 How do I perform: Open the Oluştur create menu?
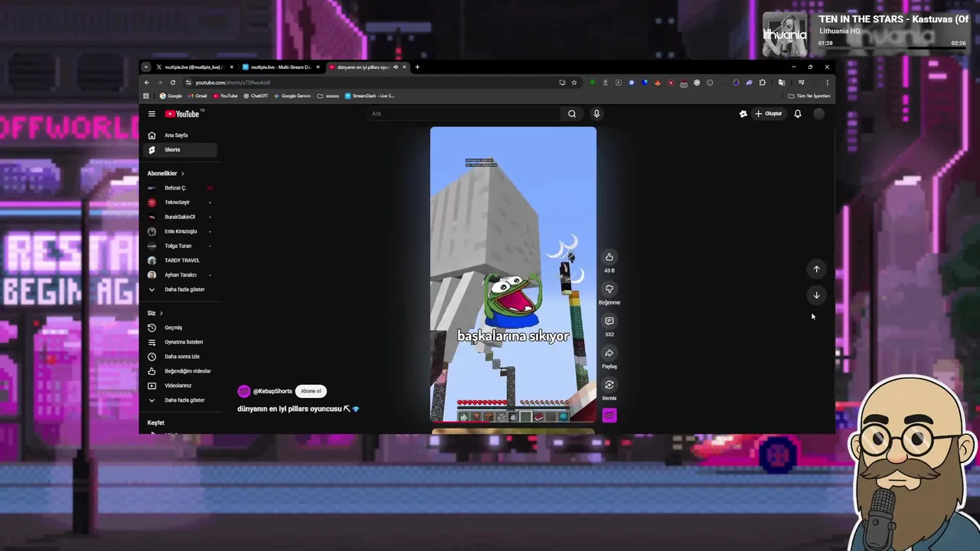(x=769, y=114)
